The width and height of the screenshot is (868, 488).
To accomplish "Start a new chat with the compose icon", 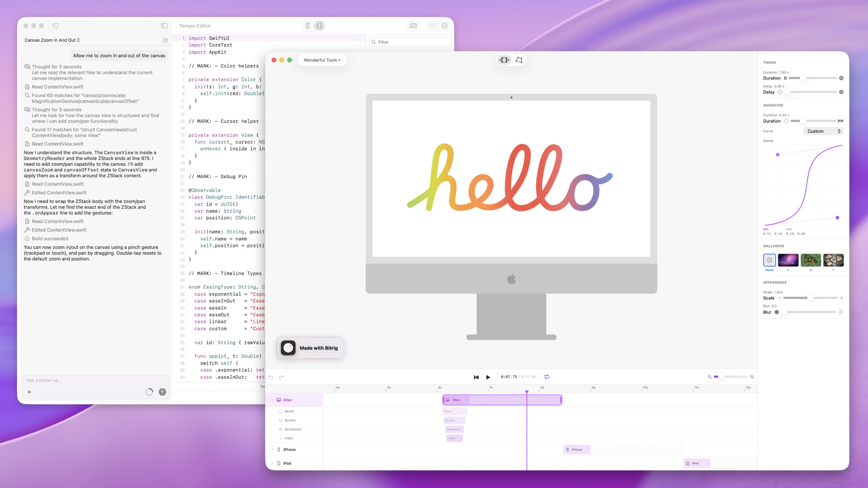I will (165, 40).
